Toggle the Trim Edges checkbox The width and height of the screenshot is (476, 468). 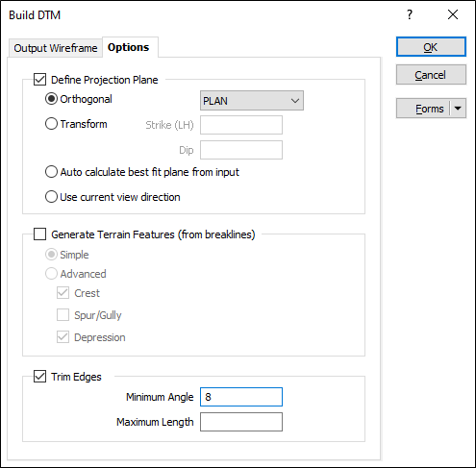(39, 377)
